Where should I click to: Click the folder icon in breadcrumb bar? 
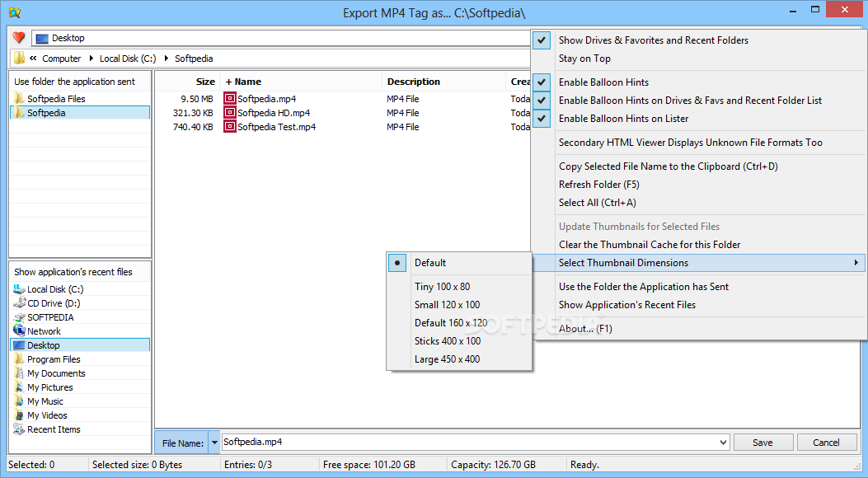coord(20,58)
